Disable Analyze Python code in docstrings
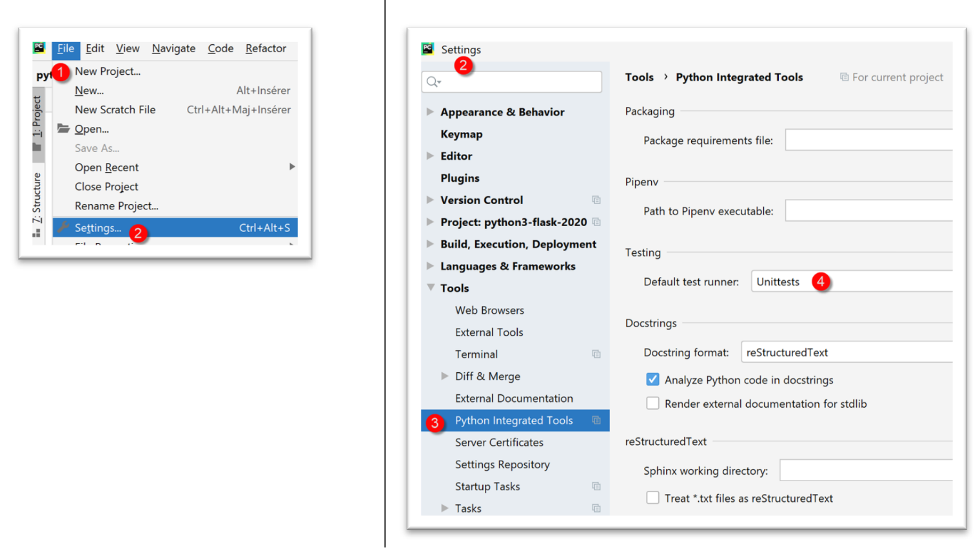980x554 pixels. click(x=652, y=379)
